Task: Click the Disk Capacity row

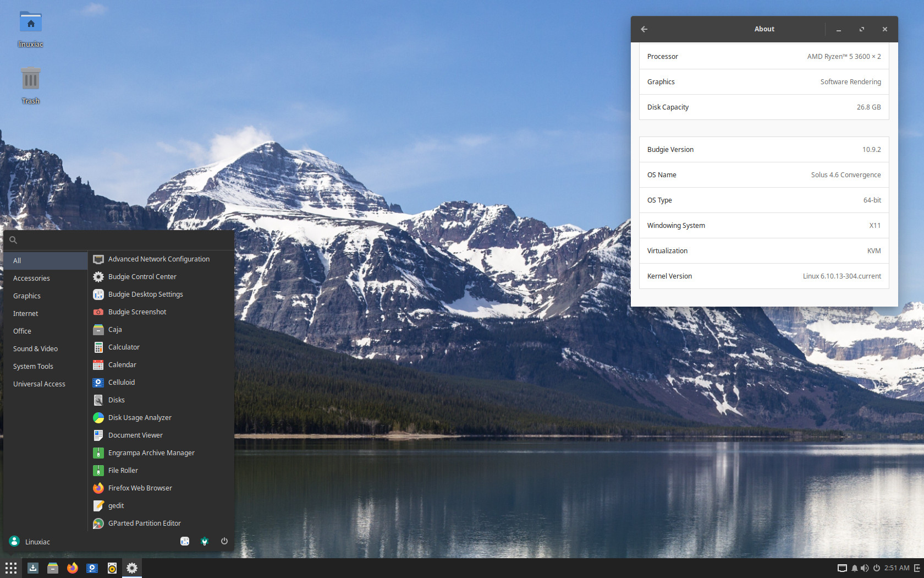Action: coord(764,107)
